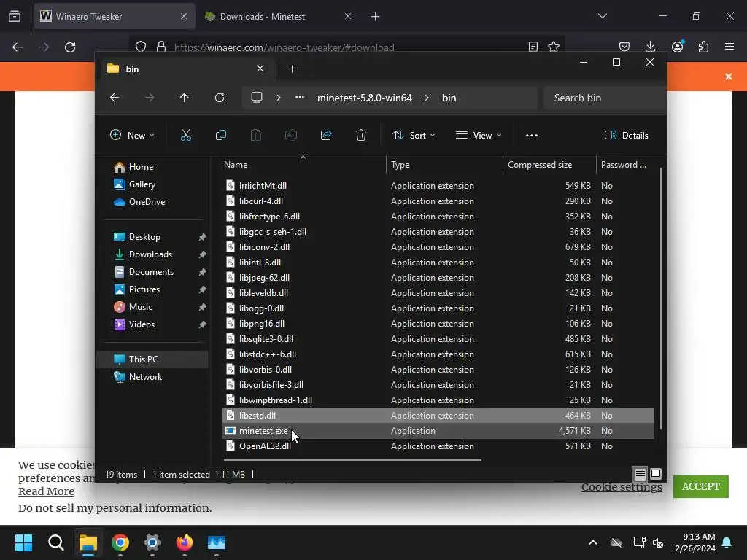Screen dimensions: 747x560
Task: Show hidden icons chevron in system tray
Action: (x=593, y=542)
